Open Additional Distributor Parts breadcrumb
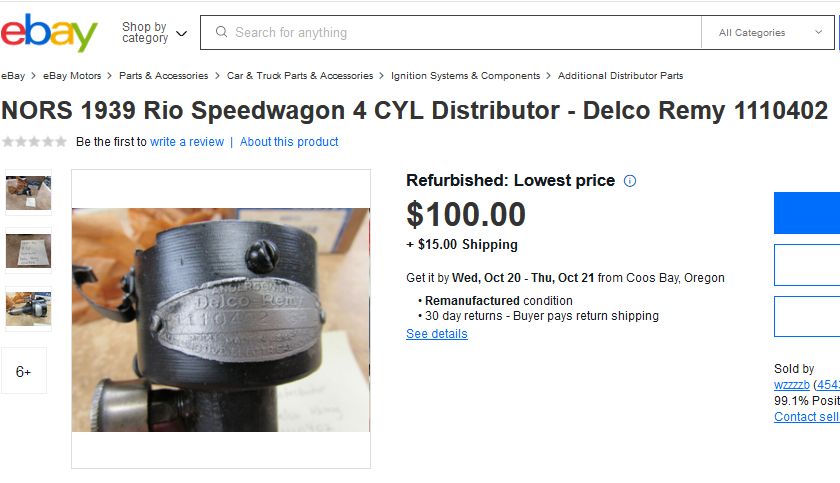Screen dimensions: 840x483 point(620,76)
